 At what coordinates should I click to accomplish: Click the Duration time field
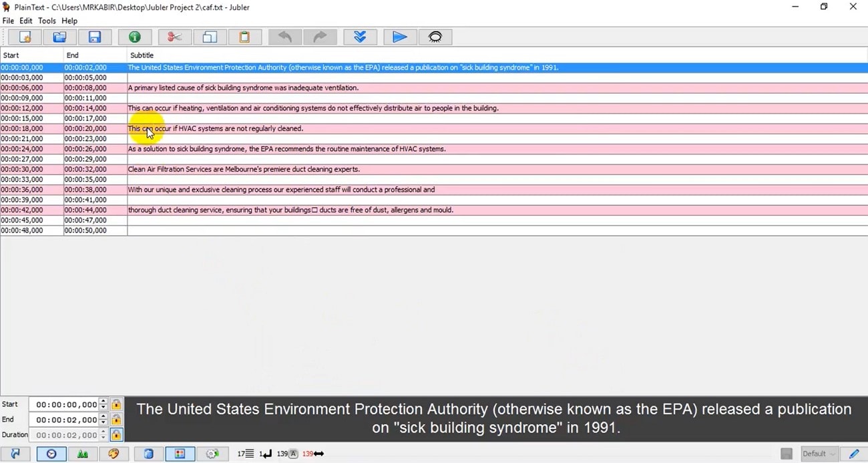click(64, 435)
